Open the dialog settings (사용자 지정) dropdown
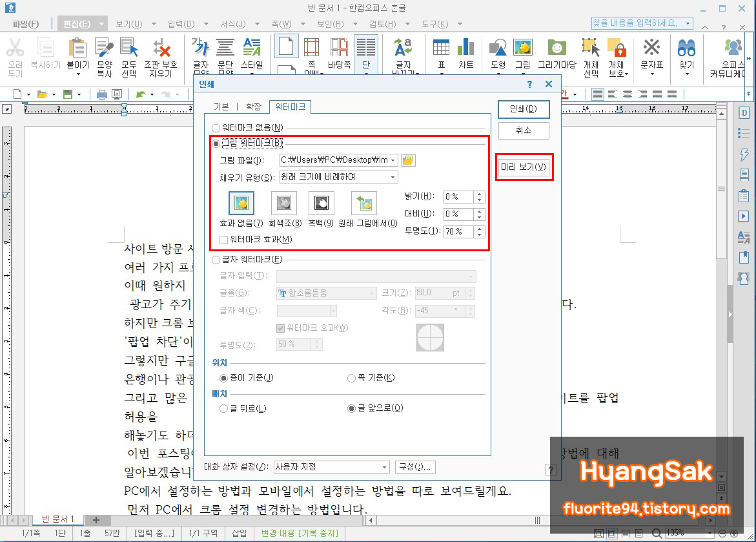This screenshot has width=756, height=542. coord(384,467)
